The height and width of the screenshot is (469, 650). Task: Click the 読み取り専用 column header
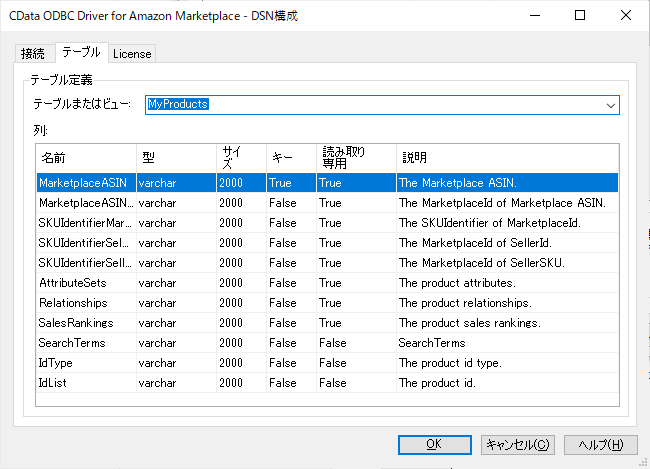[x=355, y=158]
